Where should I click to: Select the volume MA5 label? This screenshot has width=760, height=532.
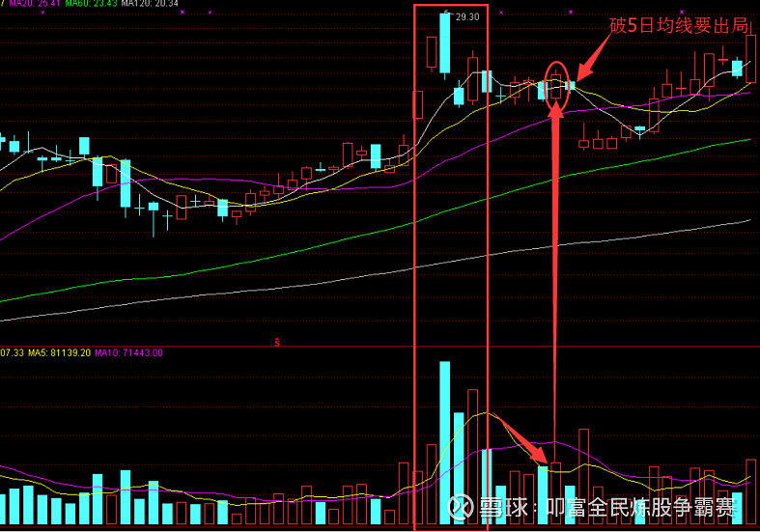point(59,353)
